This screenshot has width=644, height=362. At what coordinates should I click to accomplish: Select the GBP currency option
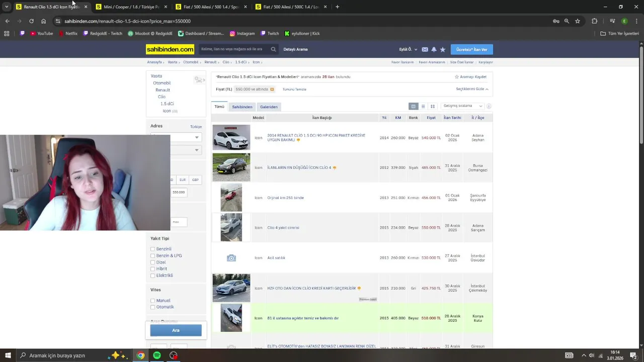coord(195,179)
